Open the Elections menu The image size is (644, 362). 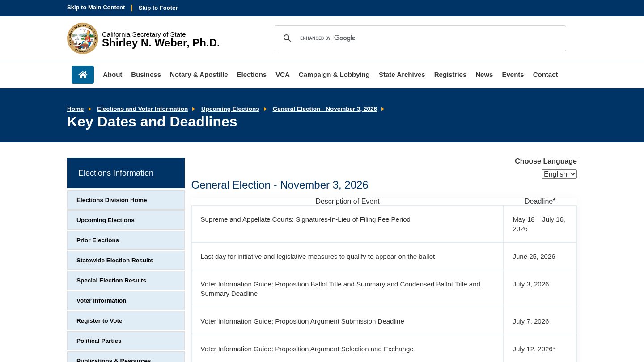(251, 75)
